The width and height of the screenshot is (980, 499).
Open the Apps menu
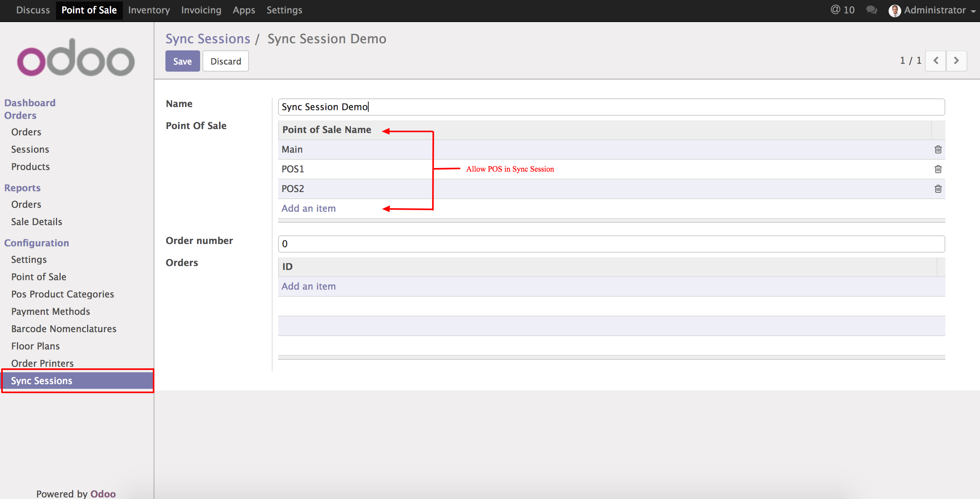243,10
